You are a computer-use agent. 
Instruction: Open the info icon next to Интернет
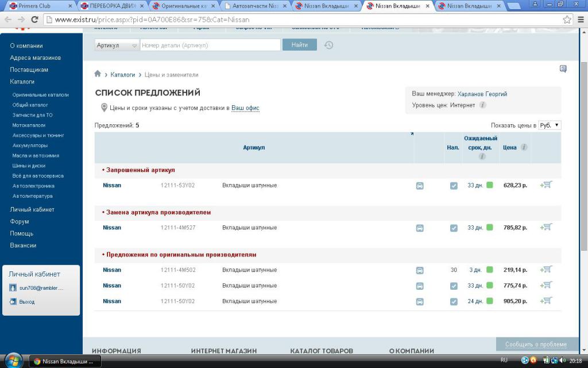pyautogui.click(x=483, y=105)
